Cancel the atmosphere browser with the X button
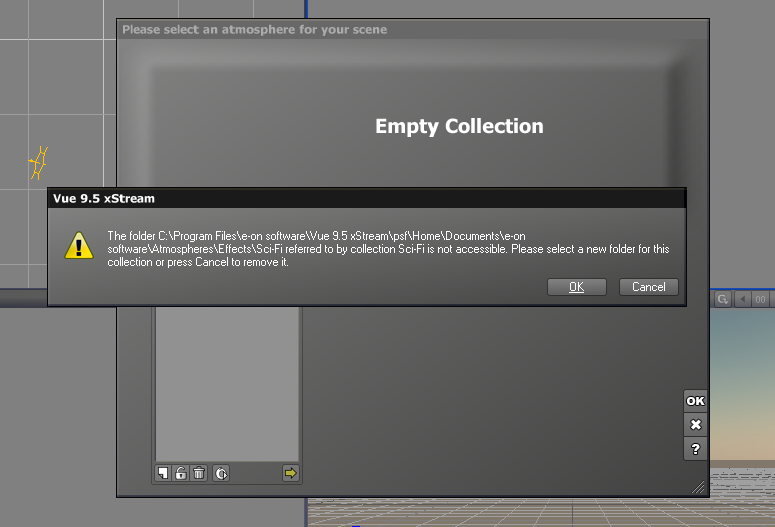 pyautogui.click(x=695, y=425)
